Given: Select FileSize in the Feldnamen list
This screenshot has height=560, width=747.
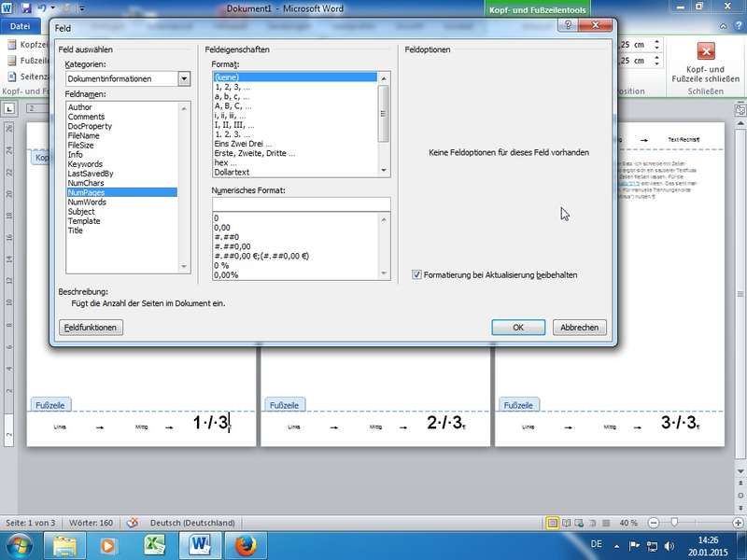Looking at the screenshot, I should click(x=80, y=146).
